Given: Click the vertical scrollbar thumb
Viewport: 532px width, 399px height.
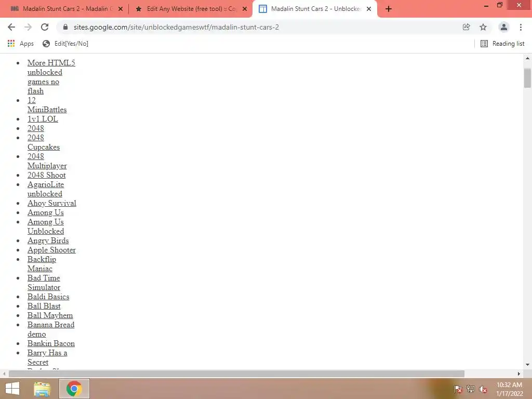Looking at the screenshot, I should point(527,78).
